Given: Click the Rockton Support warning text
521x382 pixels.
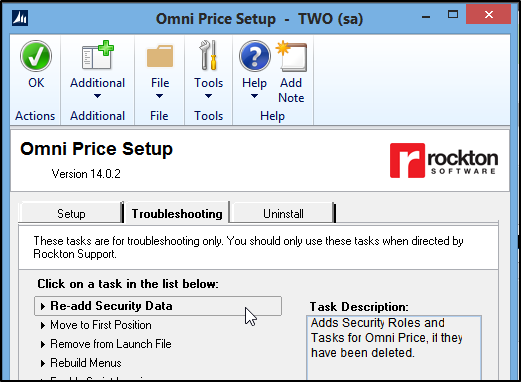Looking at the screenshot, I should coord(248,247).
